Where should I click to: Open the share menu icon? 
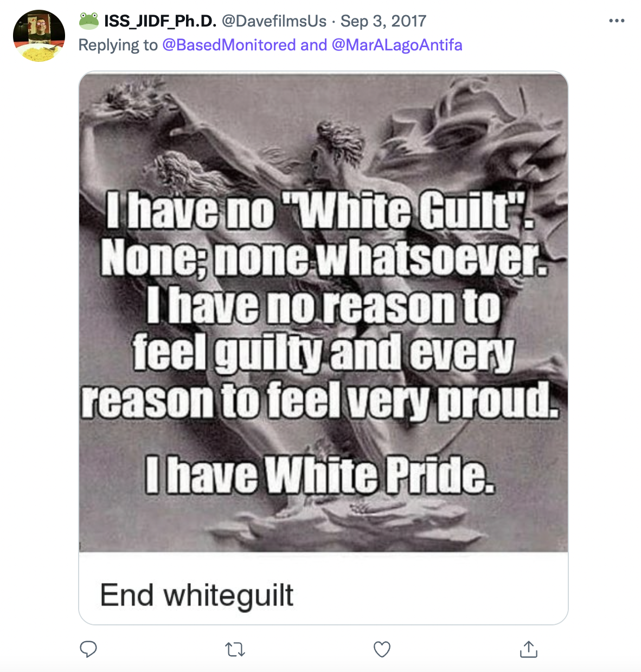pos(528,649)
